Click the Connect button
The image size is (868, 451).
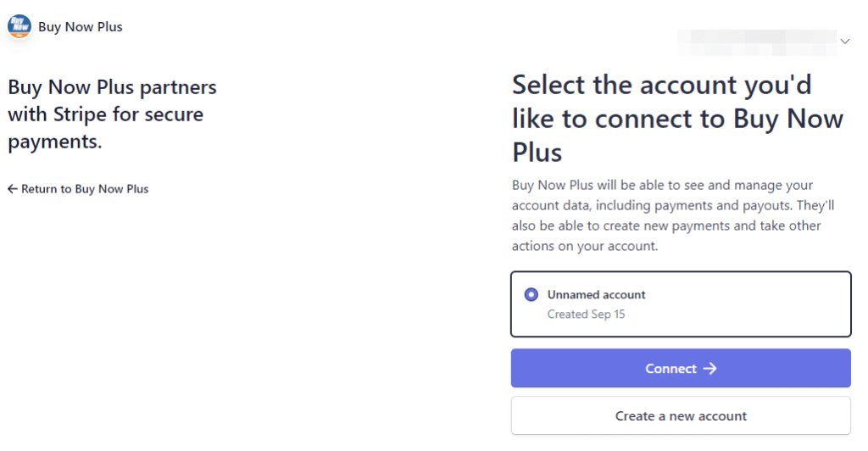click(x=681, y=368)
